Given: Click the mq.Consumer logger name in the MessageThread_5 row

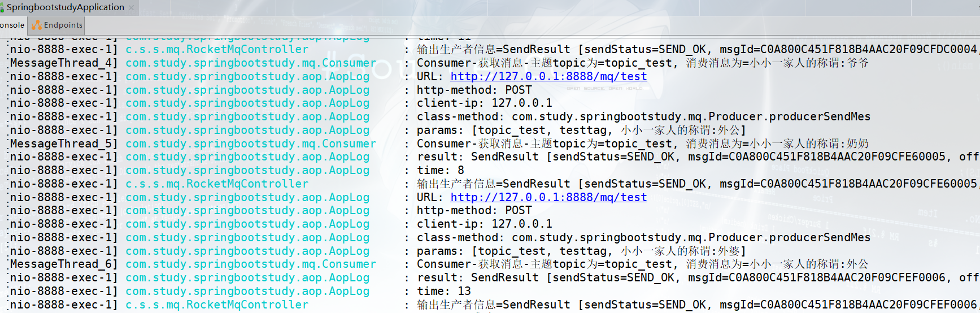Looking at the screenshot, I should point(251,144).
